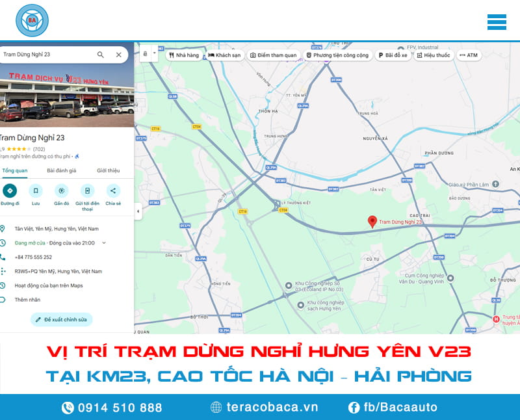Viewport: 520px width, 420px height.
Task: Expand opening hours via 21:00 chevron
Action: [103, 242]
